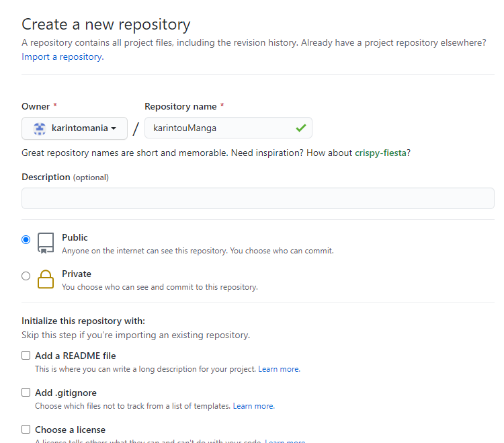Click 'You choose who can see and commit' description
504x443 pixels.
(160, 287)
